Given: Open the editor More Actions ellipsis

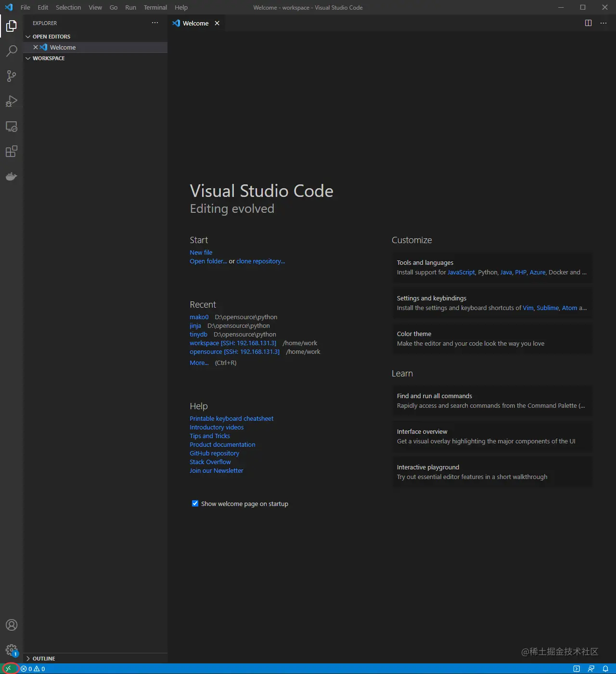Looking at the screenshot, I should (x=603, y=23).
